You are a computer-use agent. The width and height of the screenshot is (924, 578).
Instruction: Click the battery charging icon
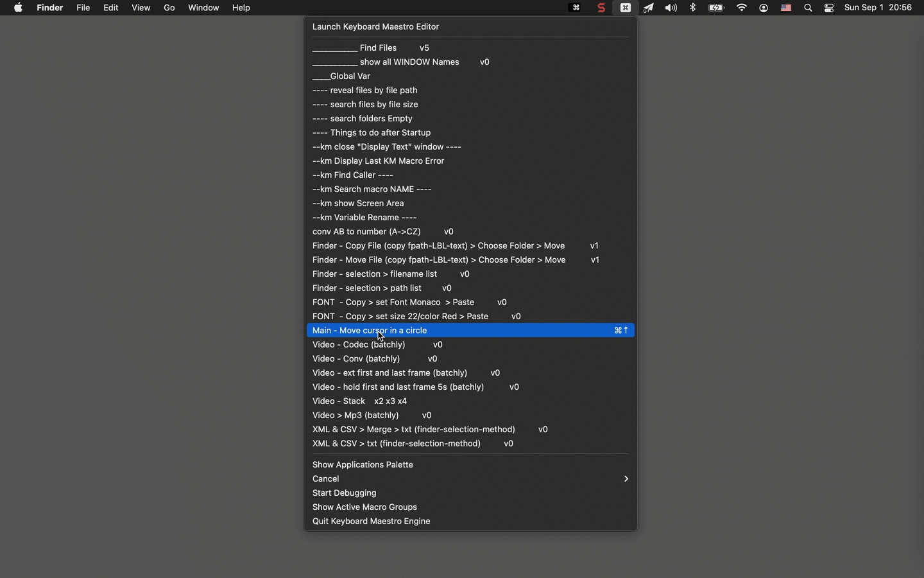pyautogui.click(x=716, y=8)
